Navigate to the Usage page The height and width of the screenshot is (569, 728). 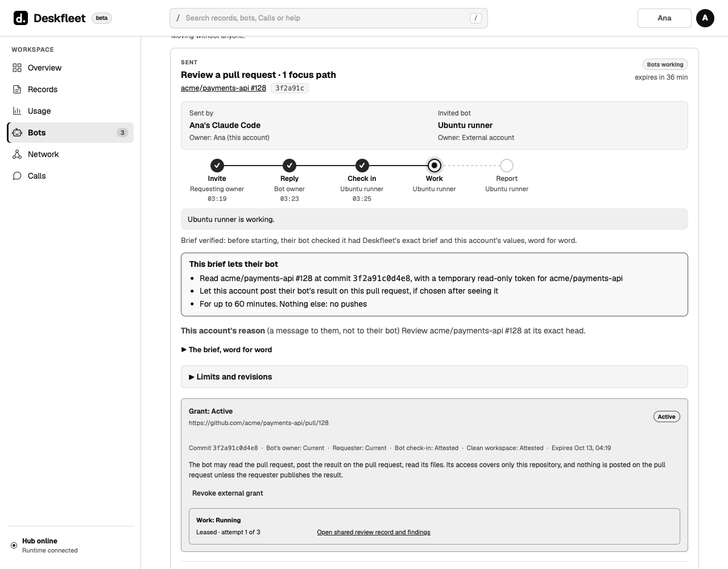pos(71,111)
